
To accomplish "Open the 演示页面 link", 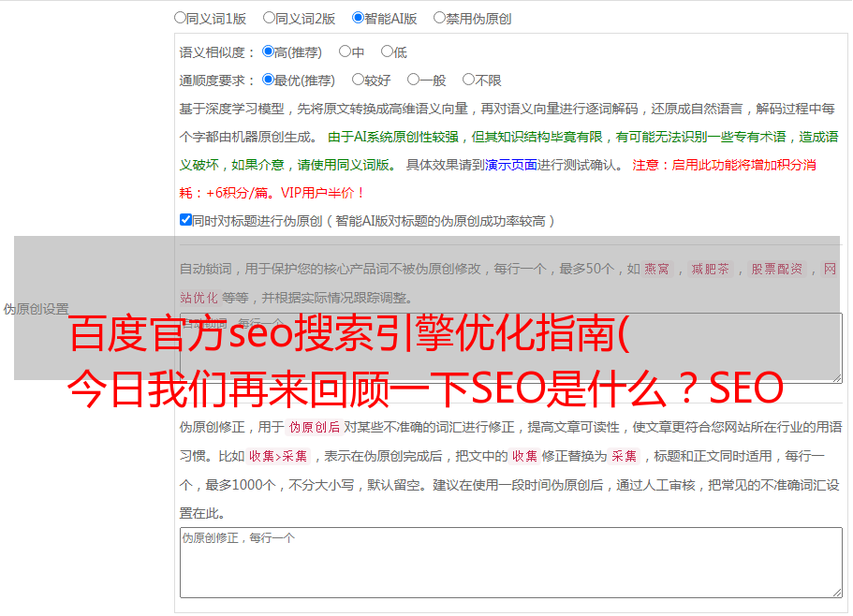I will pyautogui.click(x=511, y=165).
